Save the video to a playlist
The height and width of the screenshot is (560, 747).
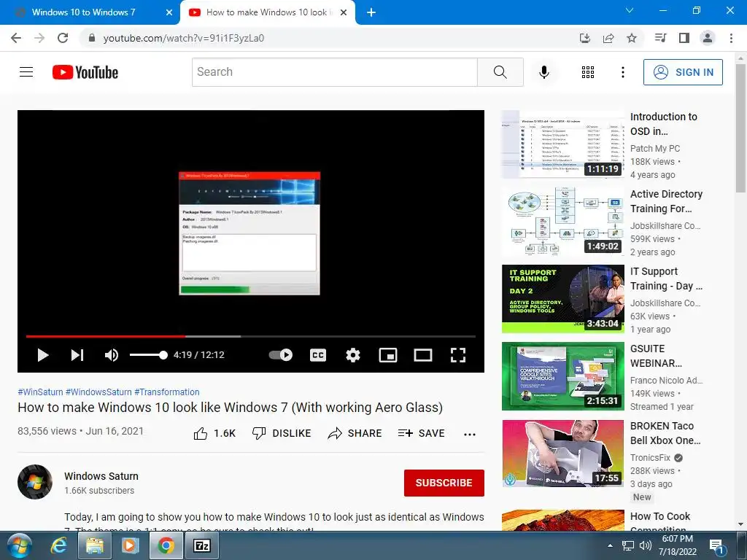tap(422, 433)
